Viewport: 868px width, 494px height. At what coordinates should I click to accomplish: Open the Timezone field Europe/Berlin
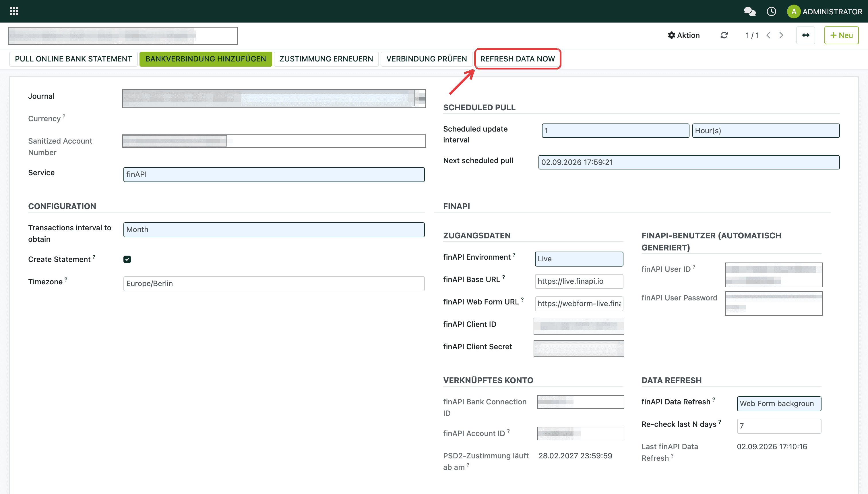[274, 284]
